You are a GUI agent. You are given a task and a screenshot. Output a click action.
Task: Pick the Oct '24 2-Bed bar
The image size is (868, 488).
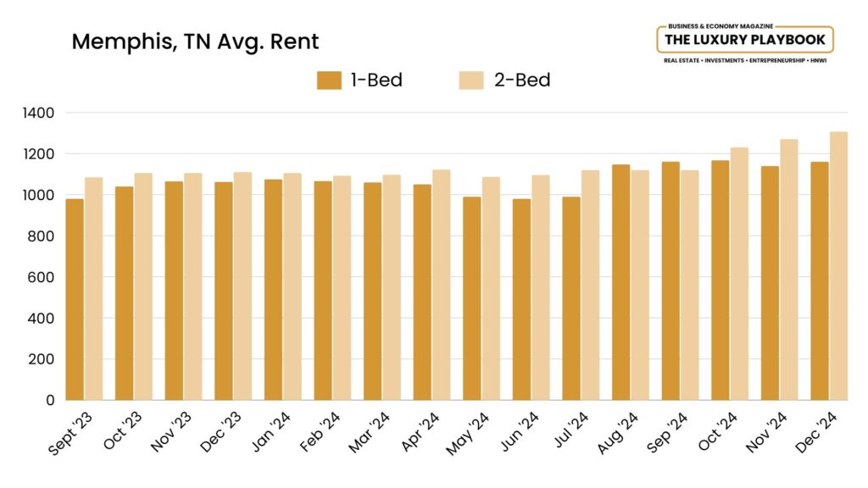(x=739, y=274)
